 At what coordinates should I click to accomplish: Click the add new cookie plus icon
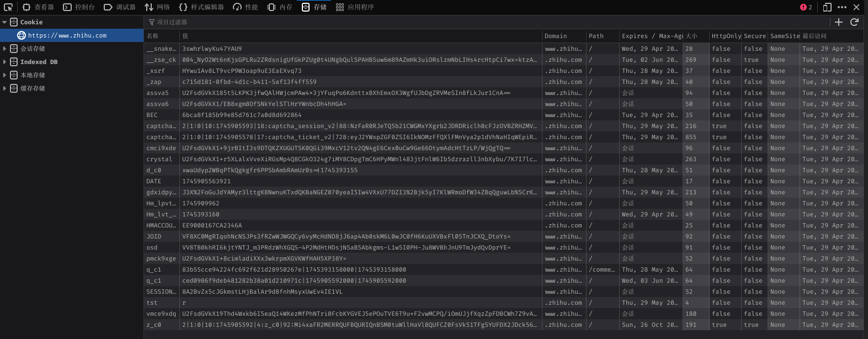839,22
